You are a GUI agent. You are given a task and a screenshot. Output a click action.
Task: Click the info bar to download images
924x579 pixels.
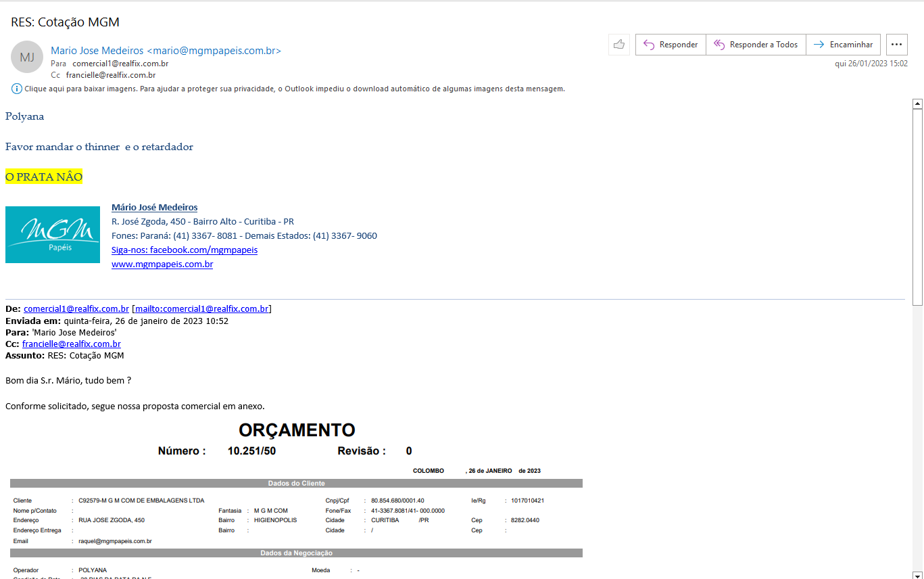(294, 89)
